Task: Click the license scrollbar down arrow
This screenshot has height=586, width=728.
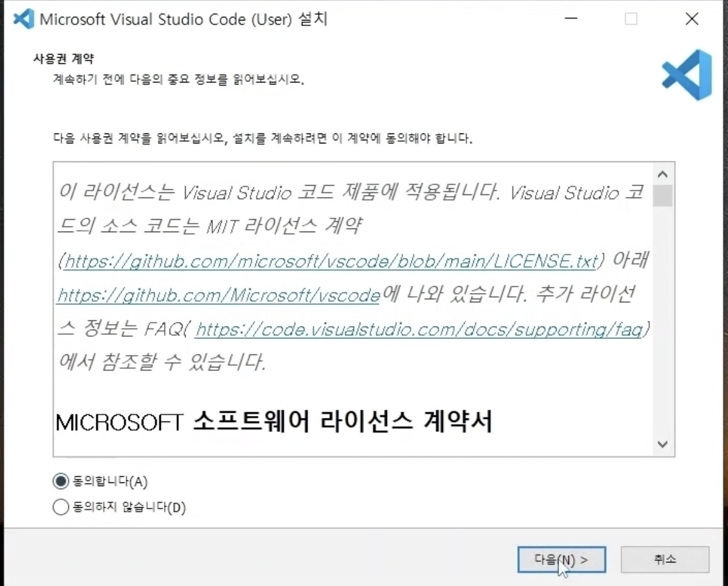Action: 663,444
